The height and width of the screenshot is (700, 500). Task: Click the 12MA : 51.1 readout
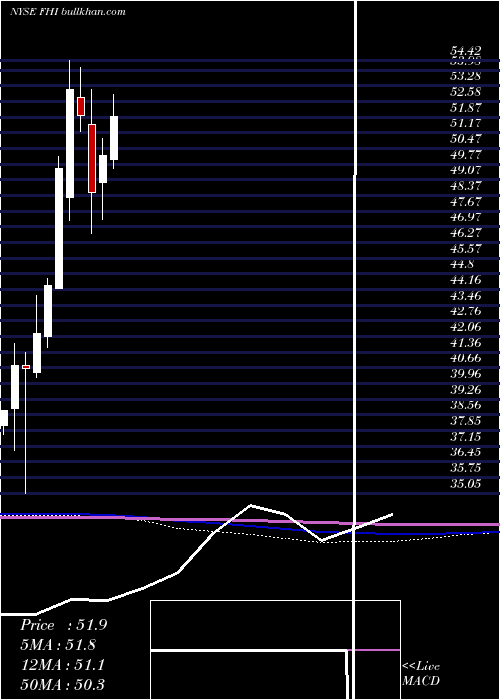coord(62,665)
